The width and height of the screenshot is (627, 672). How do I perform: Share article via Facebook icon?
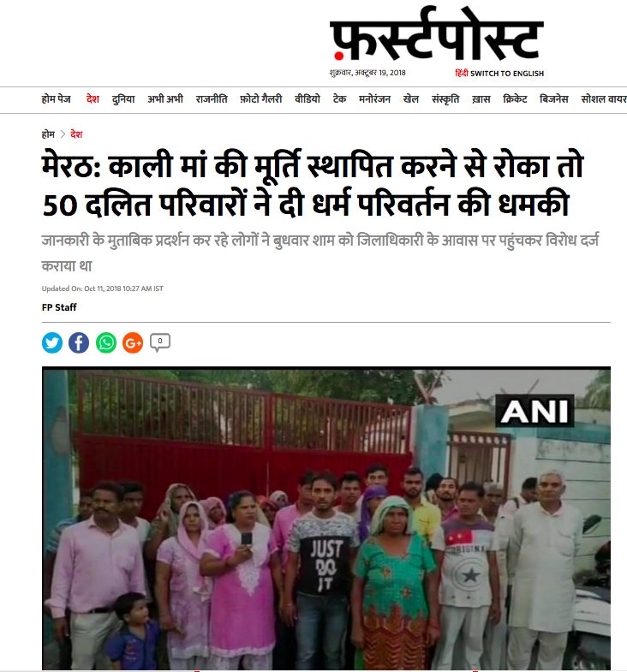(x=79, y=343)
